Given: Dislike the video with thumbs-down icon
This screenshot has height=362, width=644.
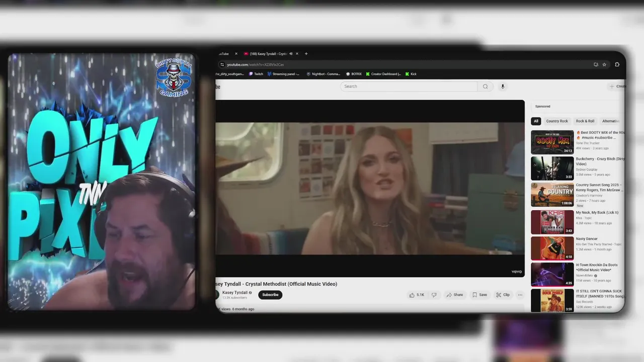Looking at the screenshot, I should [434, 295].
